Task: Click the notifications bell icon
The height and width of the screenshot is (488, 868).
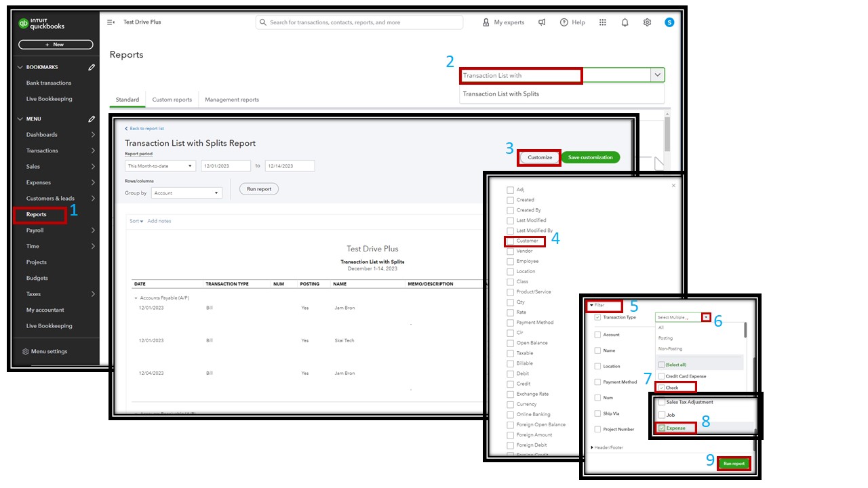Action: pyautogui.click(x=624, y=22)
